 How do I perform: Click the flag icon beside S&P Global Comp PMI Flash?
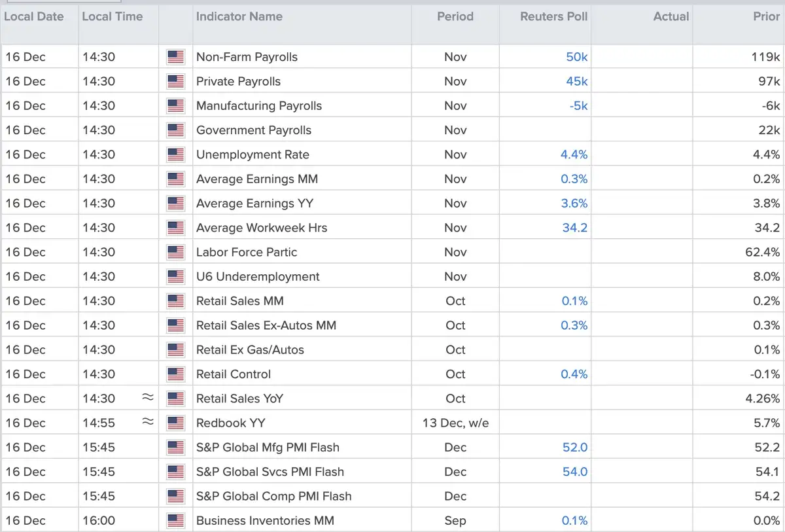[x=175, y=496]
